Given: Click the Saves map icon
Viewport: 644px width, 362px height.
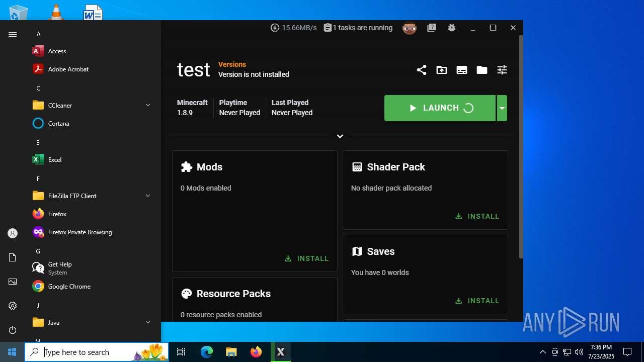Looking at the screenshot, I should (x=357, y=251).
